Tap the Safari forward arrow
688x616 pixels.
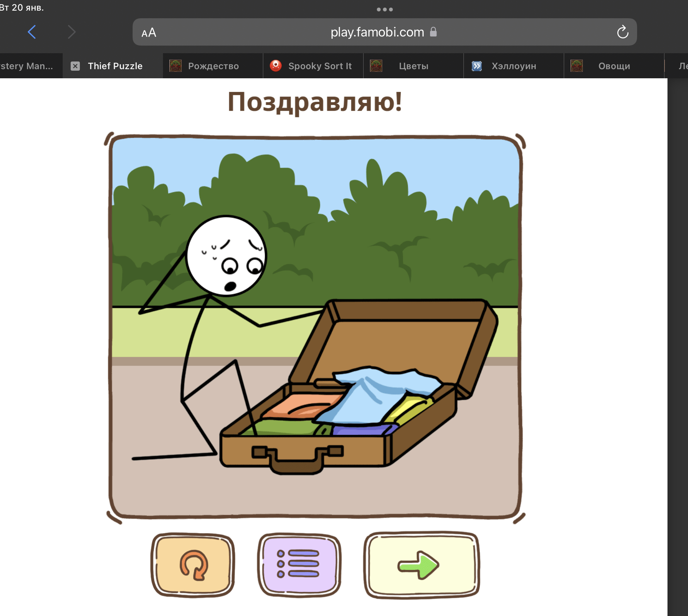coord(71,32)
